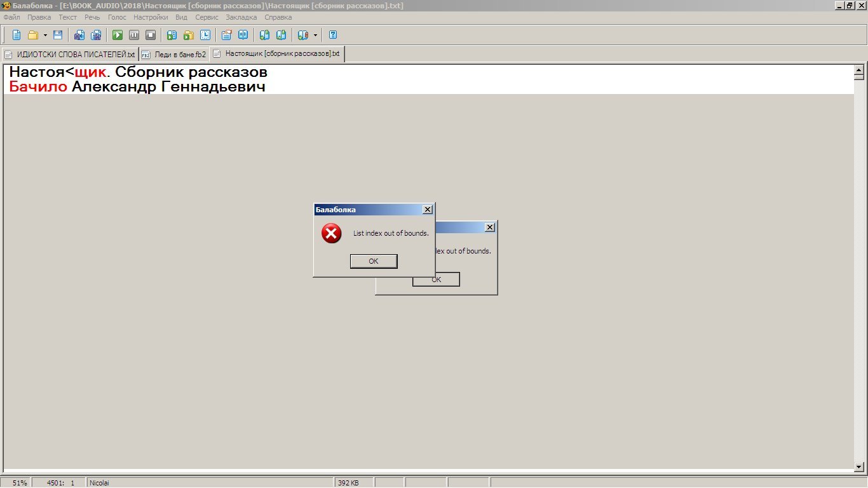The height and width of the screenshot is (488, 868).
Task: Open the Вид menu
Action: point(181,17)
